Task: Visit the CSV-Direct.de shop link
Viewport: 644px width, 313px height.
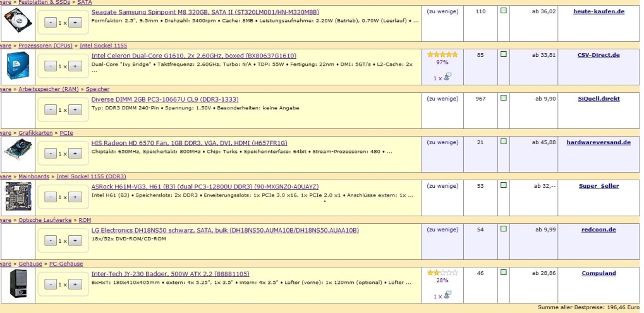Action: (x=598, y=55)
